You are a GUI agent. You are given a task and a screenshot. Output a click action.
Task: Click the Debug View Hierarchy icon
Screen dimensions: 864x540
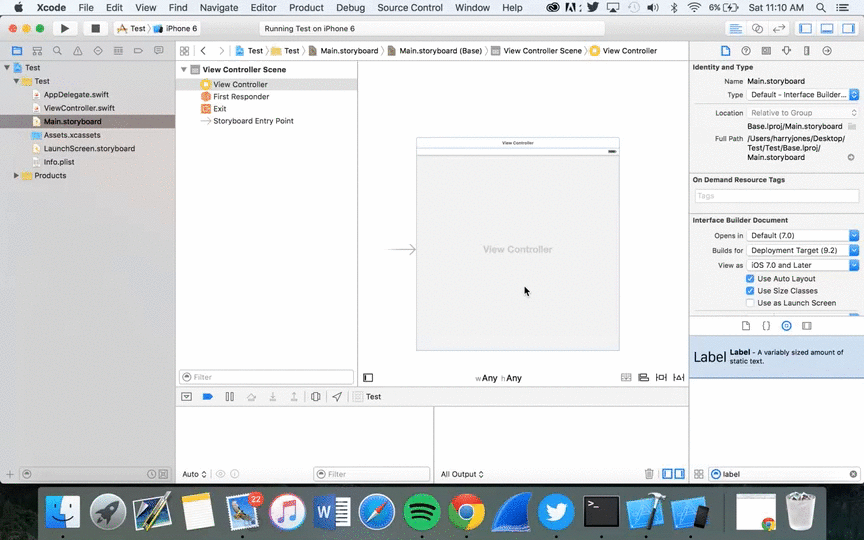click(x=315, y=397)
